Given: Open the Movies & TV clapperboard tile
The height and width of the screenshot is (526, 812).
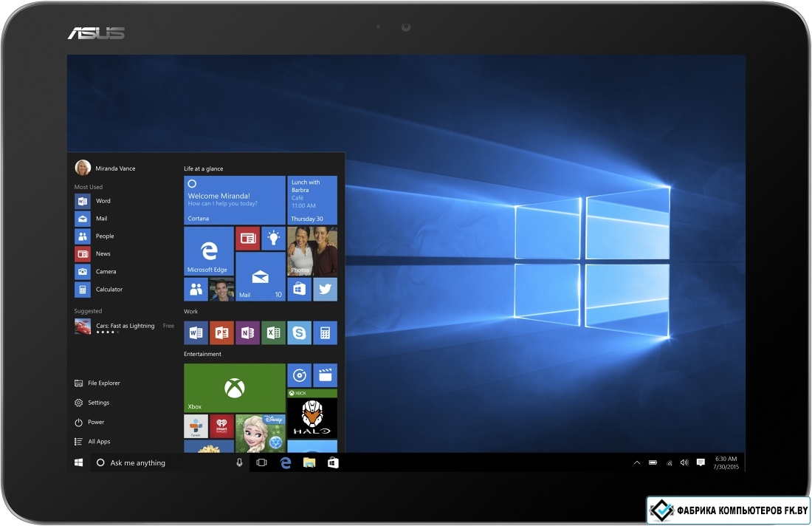Looking at the screenshot, I should 326,375.
